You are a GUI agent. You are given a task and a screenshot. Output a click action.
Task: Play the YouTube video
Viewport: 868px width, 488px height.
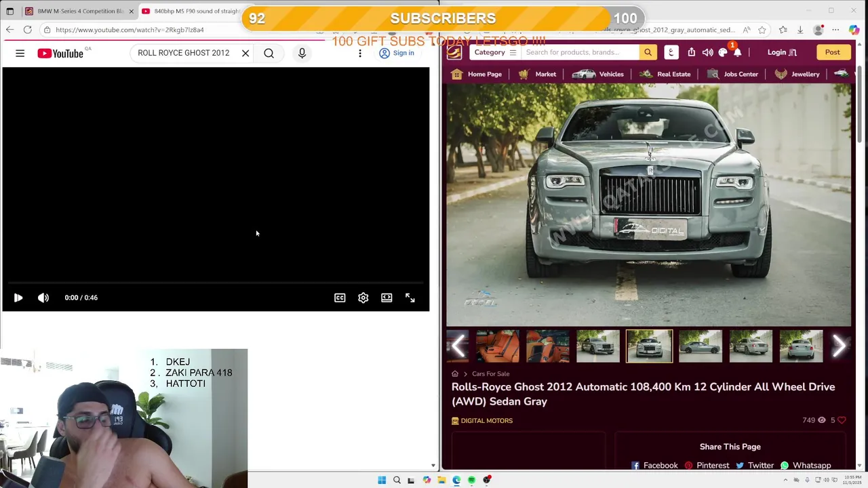pyautogui.click(x=18, y=298)
